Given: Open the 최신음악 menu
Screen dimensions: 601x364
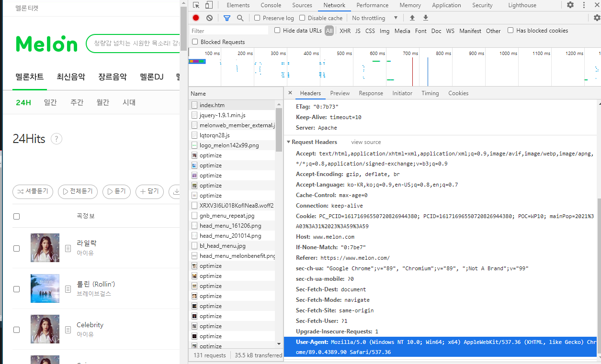Looking at the screenshot, I should tap(71, 77).
